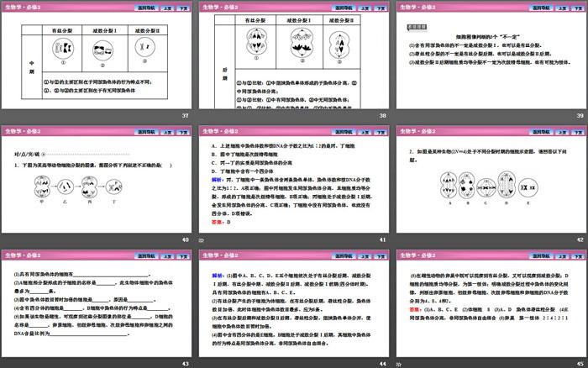The width and height of the screenshot is (588, 368).
Task: Click the animation star icon under slide 41
Action: (202, 240)
